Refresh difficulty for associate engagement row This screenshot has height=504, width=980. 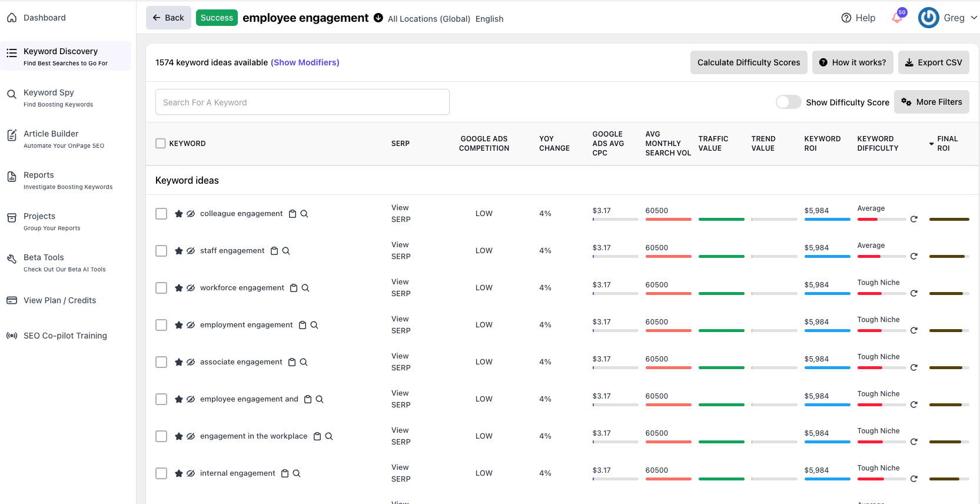tap(914, 367)
